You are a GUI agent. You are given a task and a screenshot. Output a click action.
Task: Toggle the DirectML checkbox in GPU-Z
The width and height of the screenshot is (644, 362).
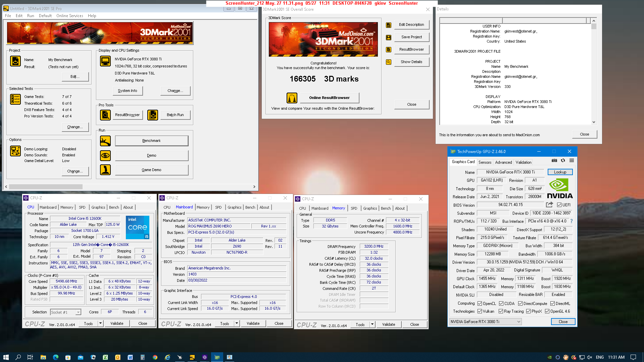tap(552, 304)
